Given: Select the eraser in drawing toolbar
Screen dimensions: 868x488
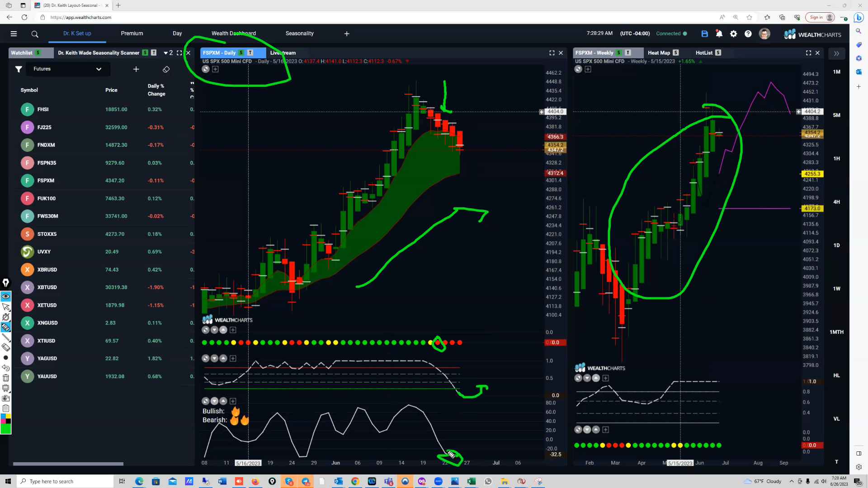Looking at the screenshot, I should click(6, 347).
